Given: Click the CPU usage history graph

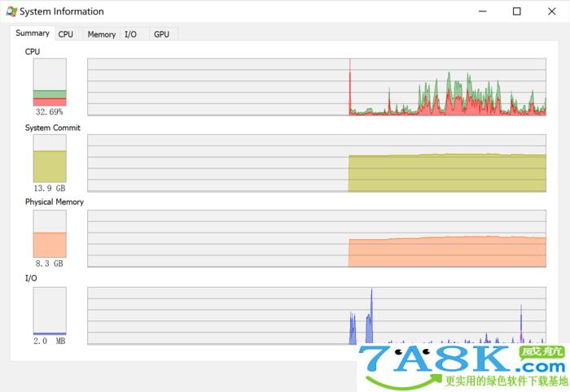Looking at the screenshot, I should (317, 87).
